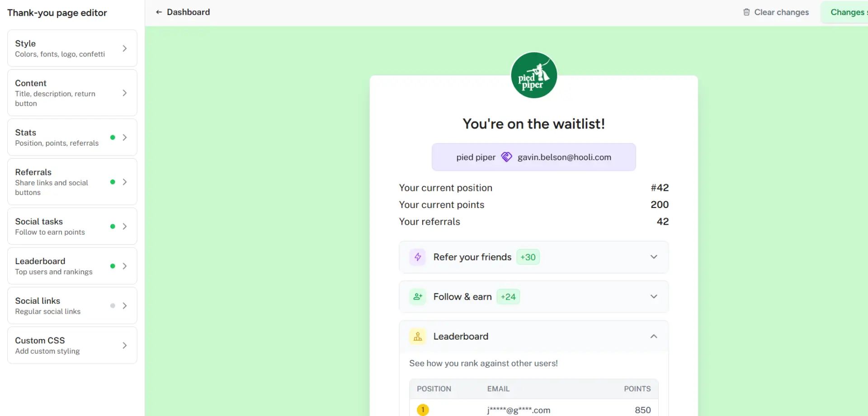Select the Stats menu item

72,137
